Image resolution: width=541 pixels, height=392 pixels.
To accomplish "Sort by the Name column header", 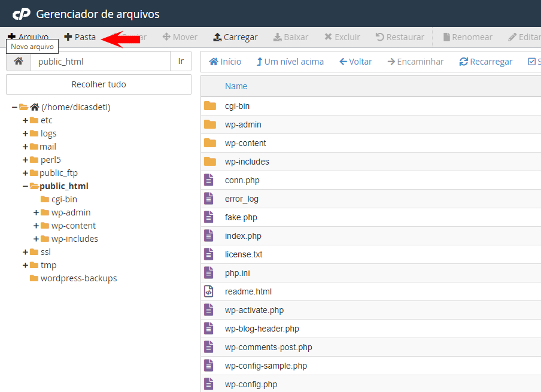I will (x=236, y=86).
